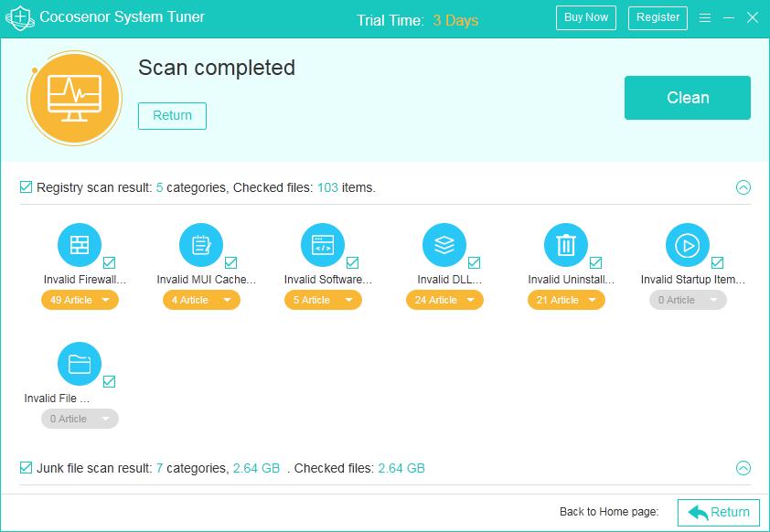Toggle the Invalid MUI Cache checkbox

coord(230,262)
